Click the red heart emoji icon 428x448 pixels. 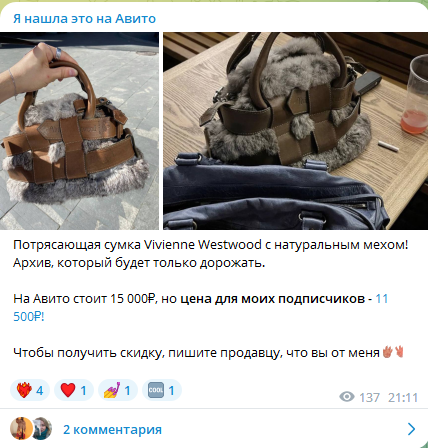pos(68,390)
